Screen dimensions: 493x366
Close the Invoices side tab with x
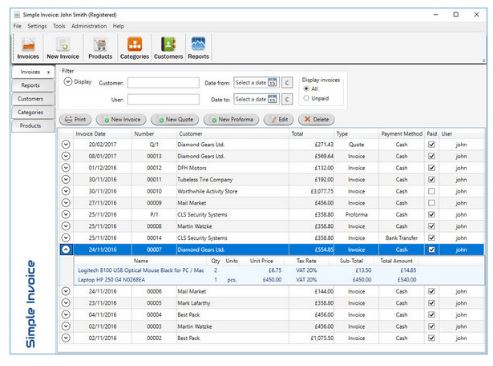tap(48, 72)
